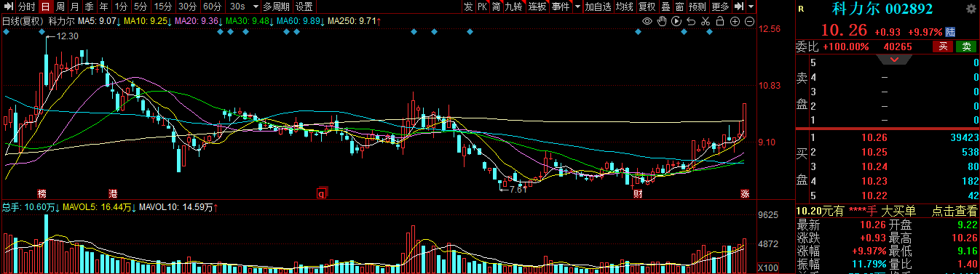Click the collapse arrow icon beside 分时
This screenshot has width=980, height=274.
8,7
